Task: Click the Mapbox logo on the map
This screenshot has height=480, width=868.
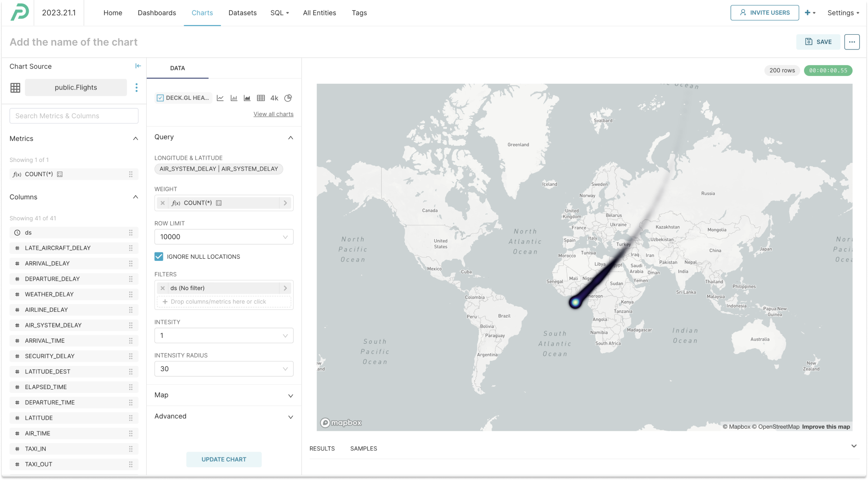Action: (341, 423)
